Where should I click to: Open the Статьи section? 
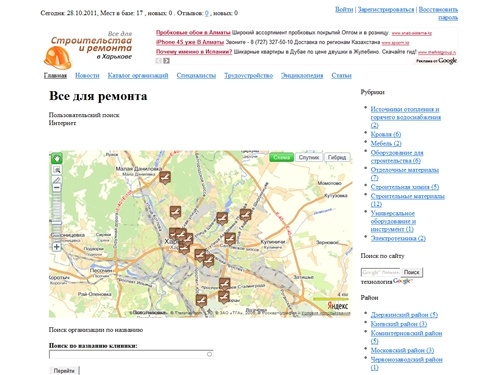tap(341, 76)
